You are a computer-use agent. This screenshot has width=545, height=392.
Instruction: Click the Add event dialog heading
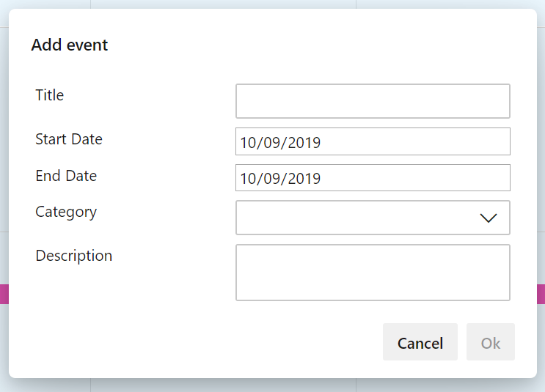tap(70, 45)
